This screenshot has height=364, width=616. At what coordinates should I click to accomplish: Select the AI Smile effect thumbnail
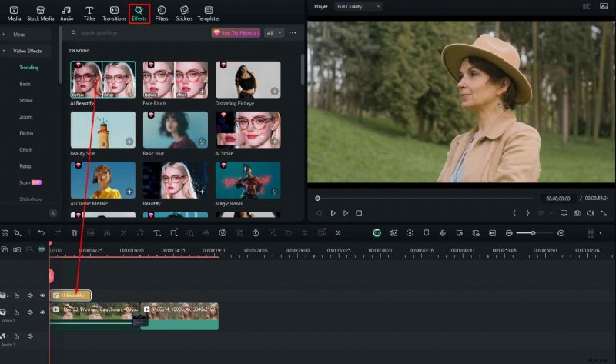tap(248, 129)
